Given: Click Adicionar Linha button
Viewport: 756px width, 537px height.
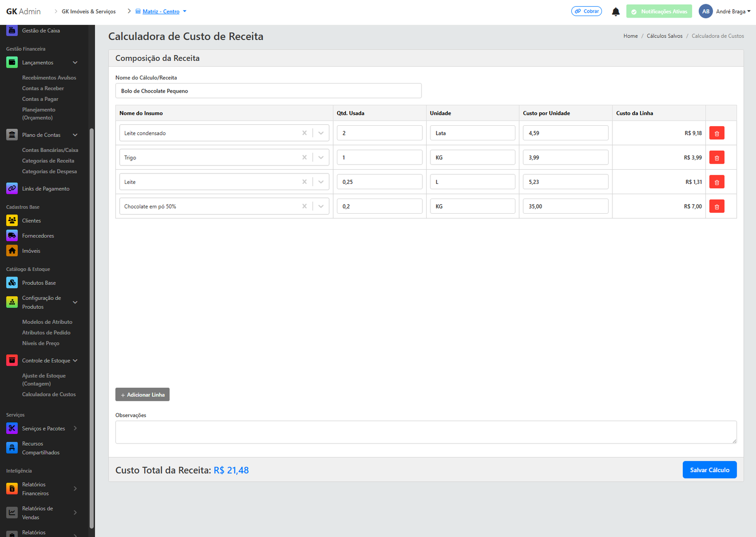Looking at the screenshot, I should click(142, 395).
